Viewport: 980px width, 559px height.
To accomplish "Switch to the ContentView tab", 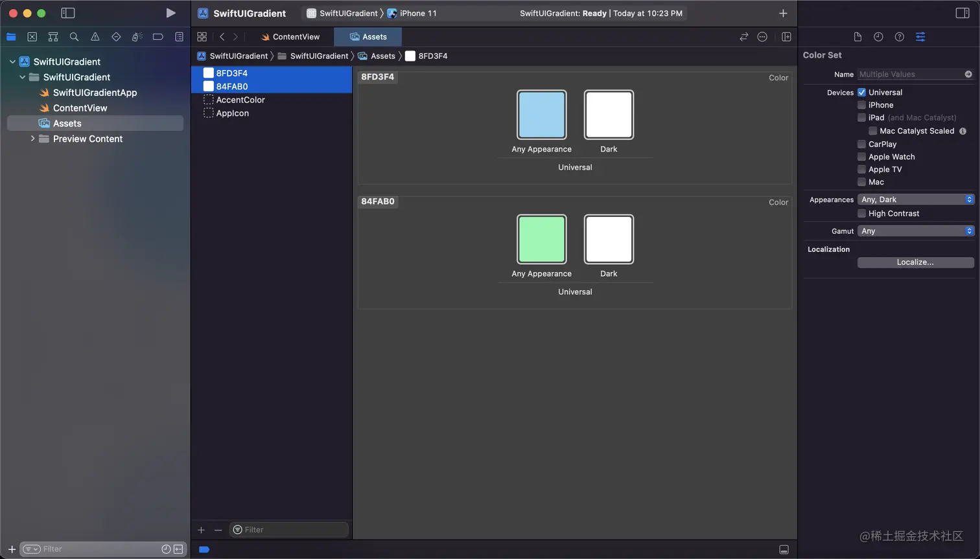I will point(290,37).
